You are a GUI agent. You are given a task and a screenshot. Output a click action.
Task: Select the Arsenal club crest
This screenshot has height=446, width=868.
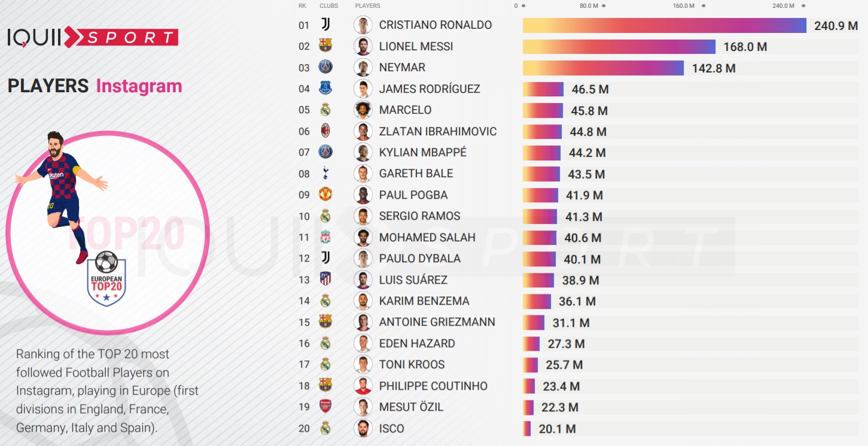(325, 406)
